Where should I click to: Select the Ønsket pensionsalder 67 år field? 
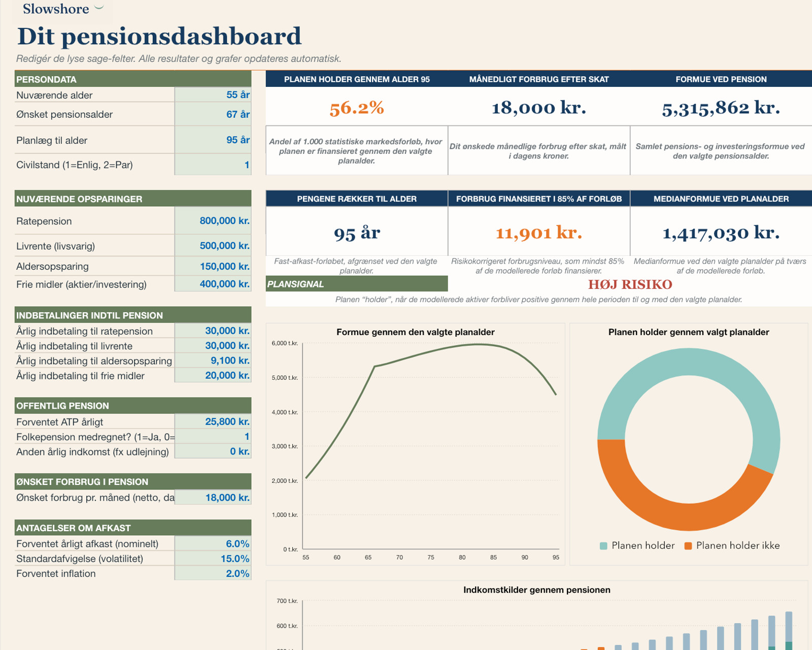pos(213,114)
